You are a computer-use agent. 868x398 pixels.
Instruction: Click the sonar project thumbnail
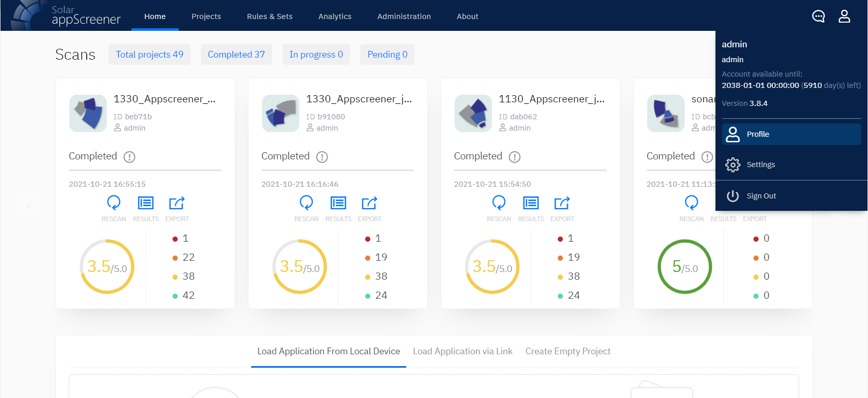pos(666,113)
